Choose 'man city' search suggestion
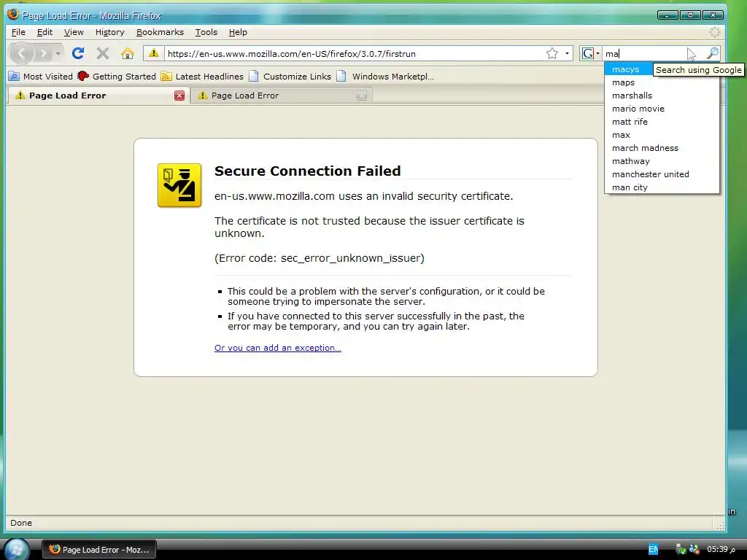Image resolution: width=747 pixels, height=560 pixels. pyautogui.click(x=662, y=187)
